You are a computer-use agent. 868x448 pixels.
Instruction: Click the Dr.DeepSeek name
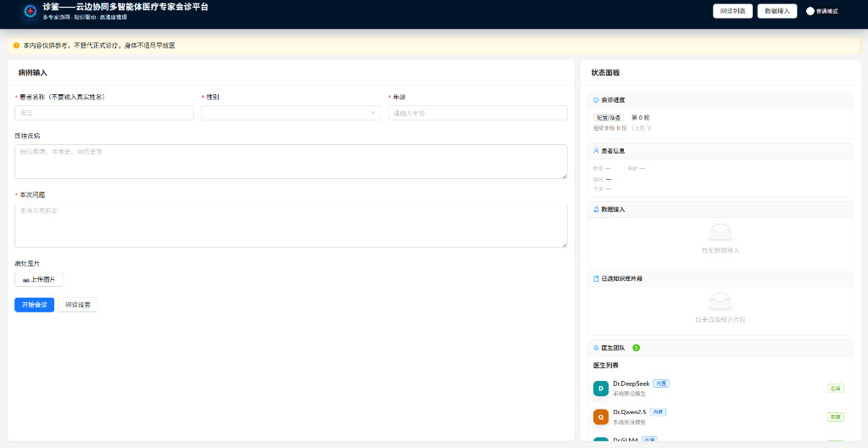tap(631, 384)
